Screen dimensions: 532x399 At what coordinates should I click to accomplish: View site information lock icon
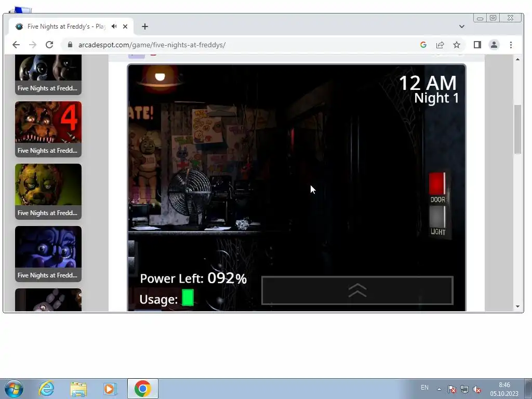[x=70, y=45]
